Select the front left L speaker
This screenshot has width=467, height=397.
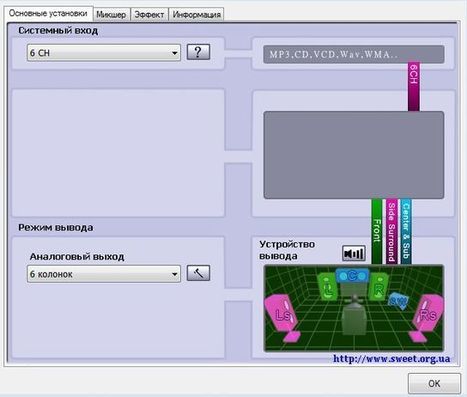[327, 286]
